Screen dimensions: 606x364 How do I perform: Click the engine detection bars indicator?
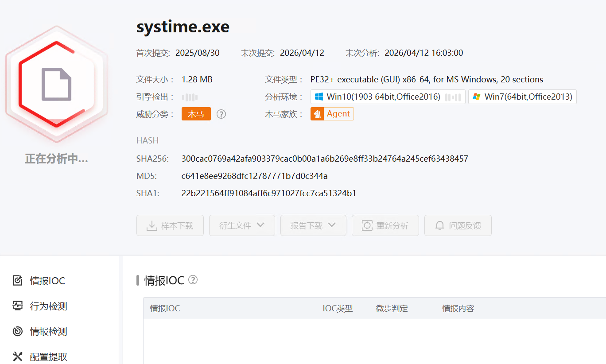click(x=190, y=97)
